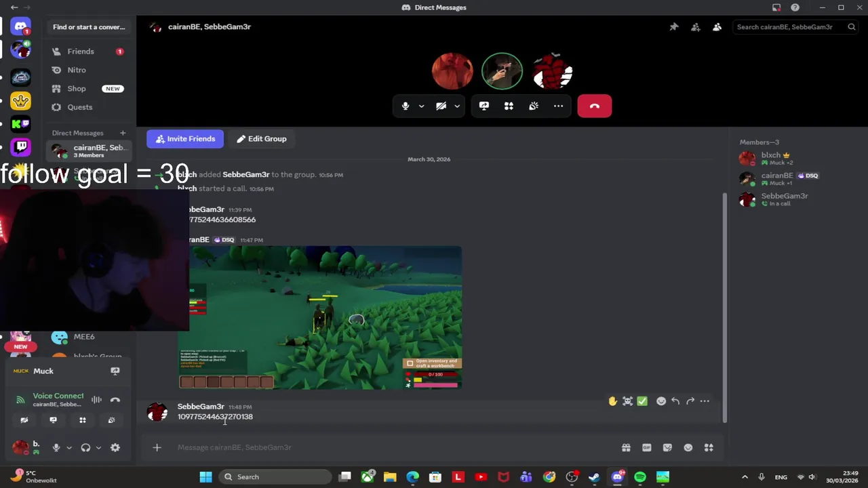React with the skull crossbones emoji
The height and width of the screenshot is (488, 868).
pyautogui.click(x=627, y=401)
